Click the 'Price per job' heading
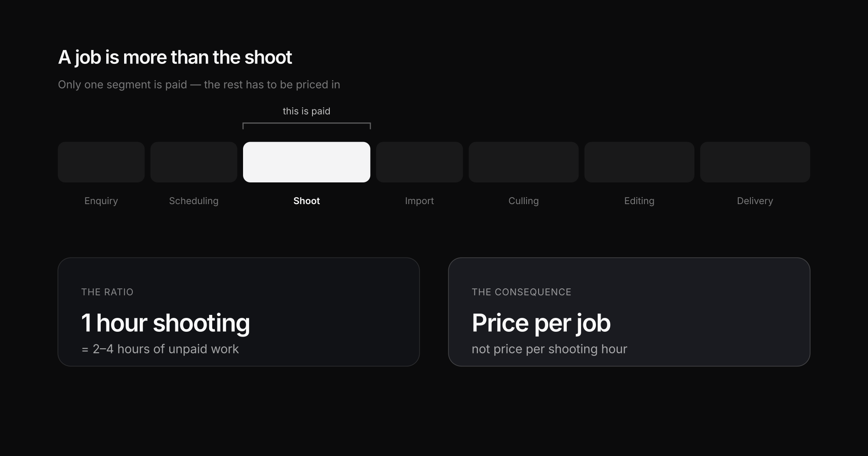The width and height of the screenshot is (868, 456). (541, 324)
